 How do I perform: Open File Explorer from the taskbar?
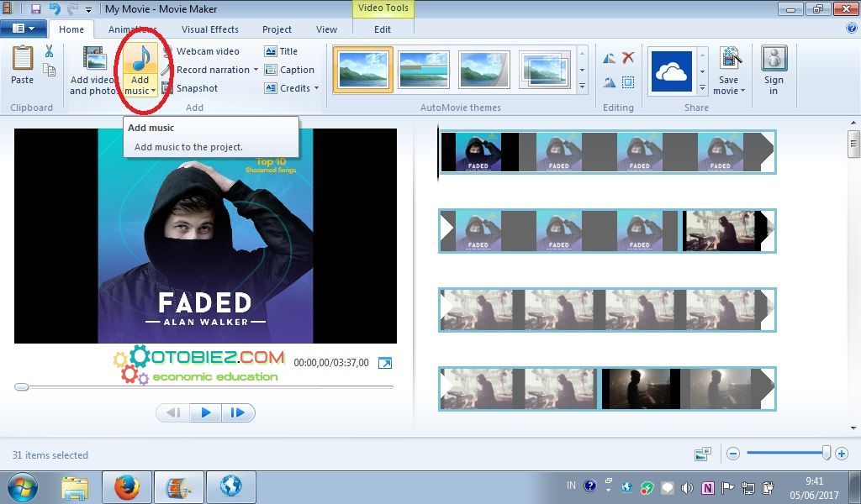75,487
